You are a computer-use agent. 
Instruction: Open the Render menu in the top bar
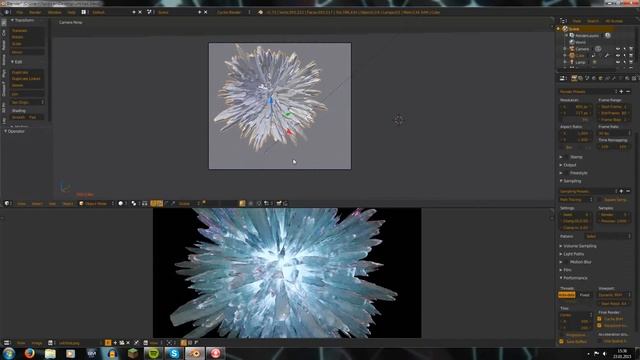point(35,12)
